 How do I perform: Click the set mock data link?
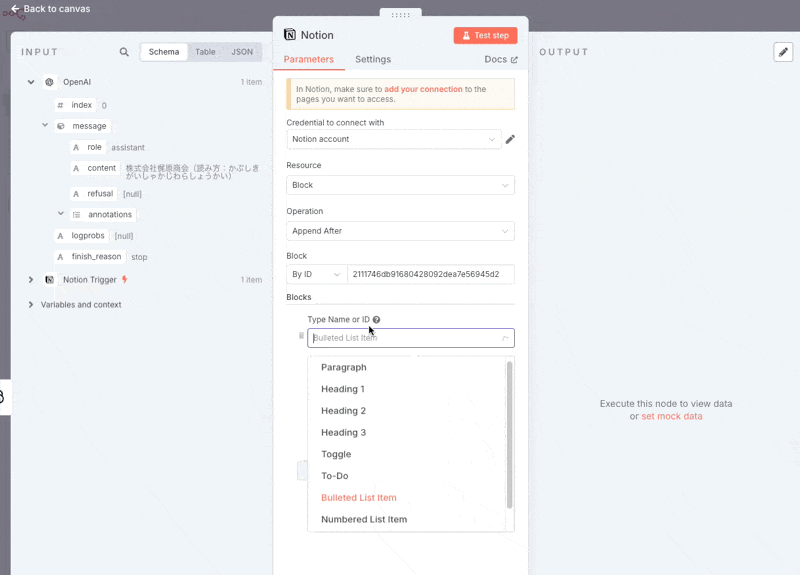tap(671, 416)
